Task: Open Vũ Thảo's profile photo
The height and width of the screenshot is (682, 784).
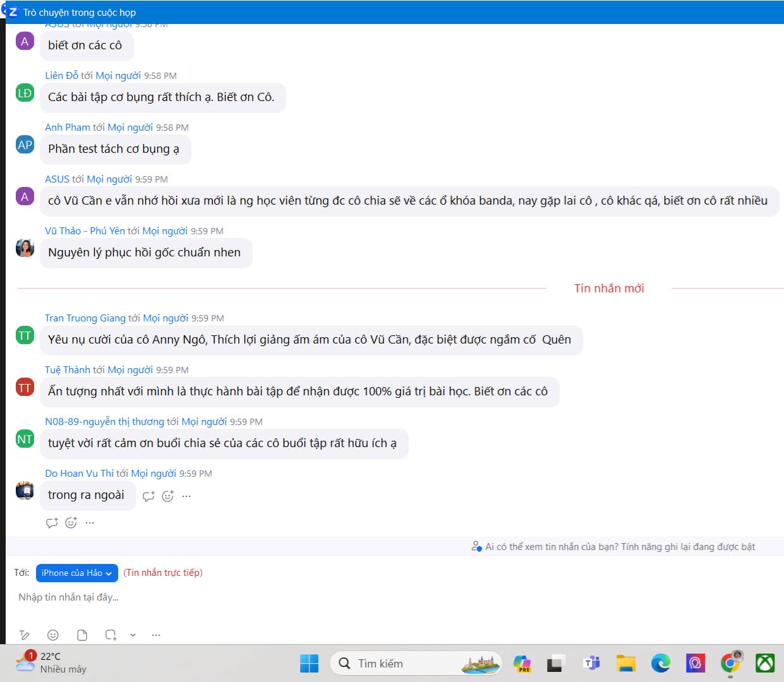Action: point(25,248)
